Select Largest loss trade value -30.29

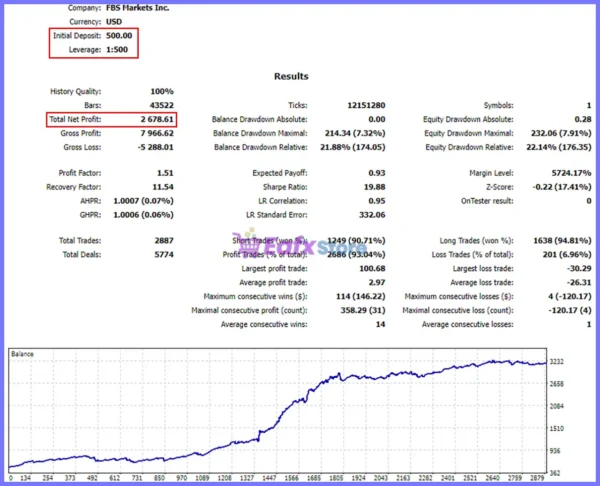579,268
